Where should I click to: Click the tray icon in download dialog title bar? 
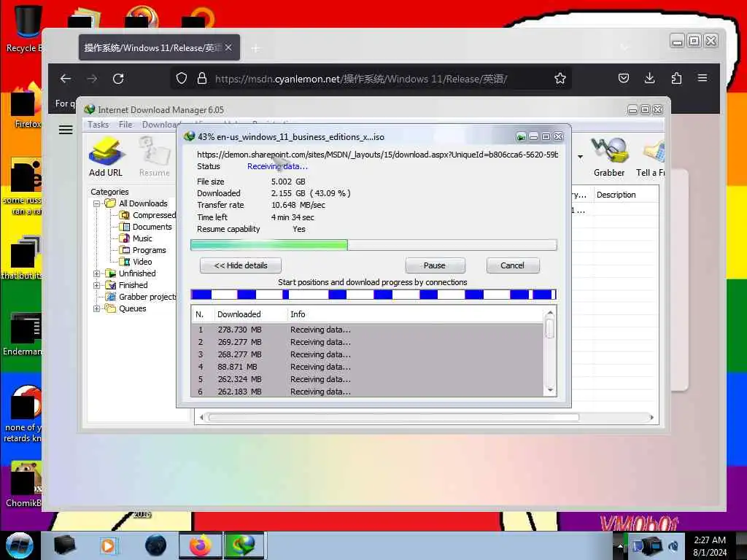(x=521, y=137)
